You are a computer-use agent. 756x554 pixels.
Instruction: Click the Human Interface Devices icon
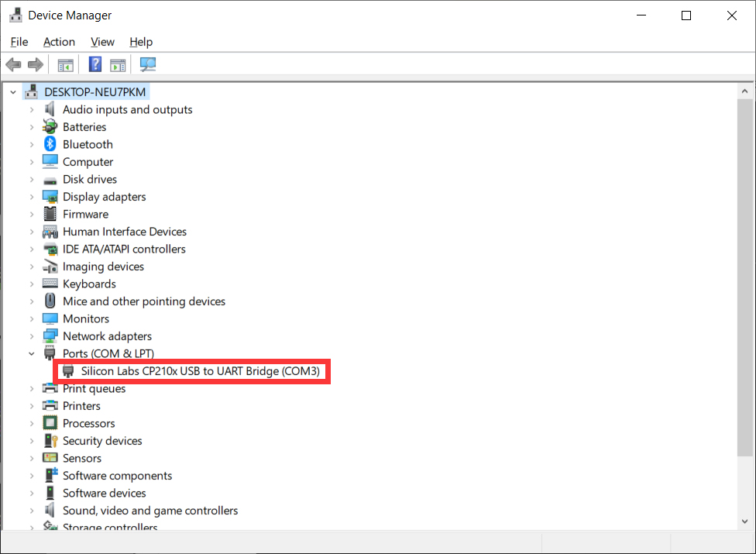click(x=50, y=232)
